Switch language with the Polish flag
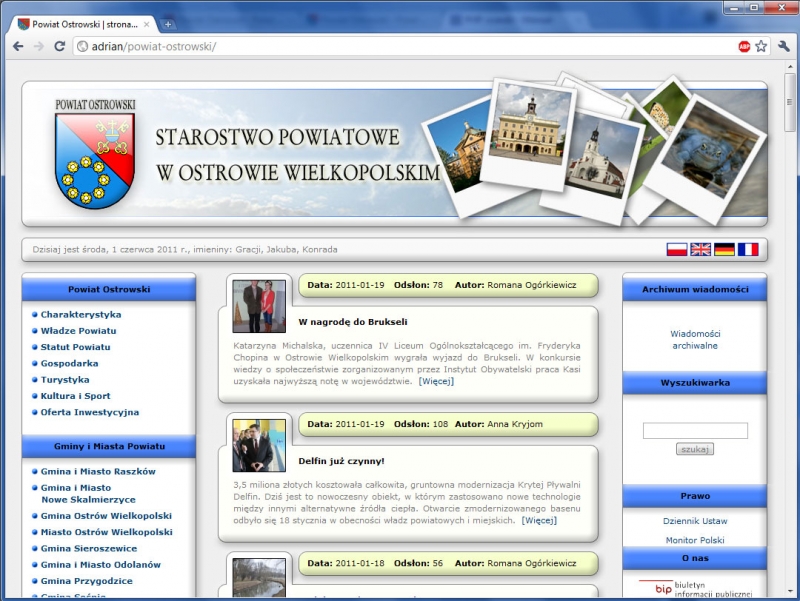This screenshot has height=601, width=800. click(677, 249)
